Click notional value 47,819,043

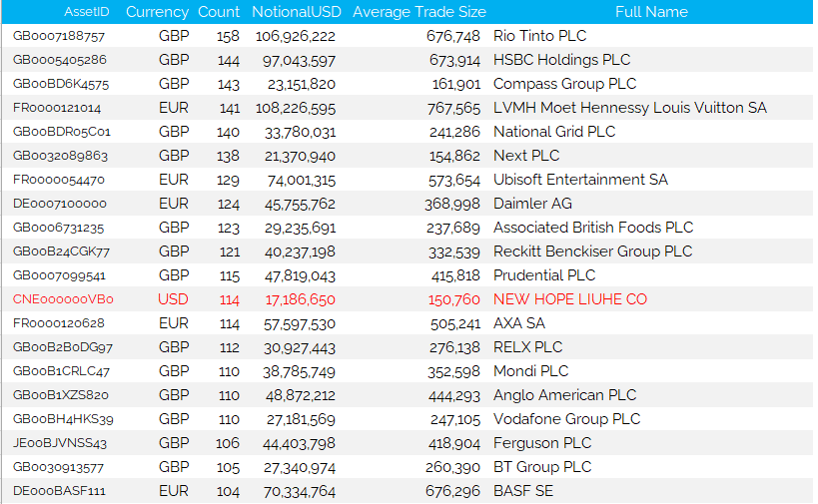[300, 276]
